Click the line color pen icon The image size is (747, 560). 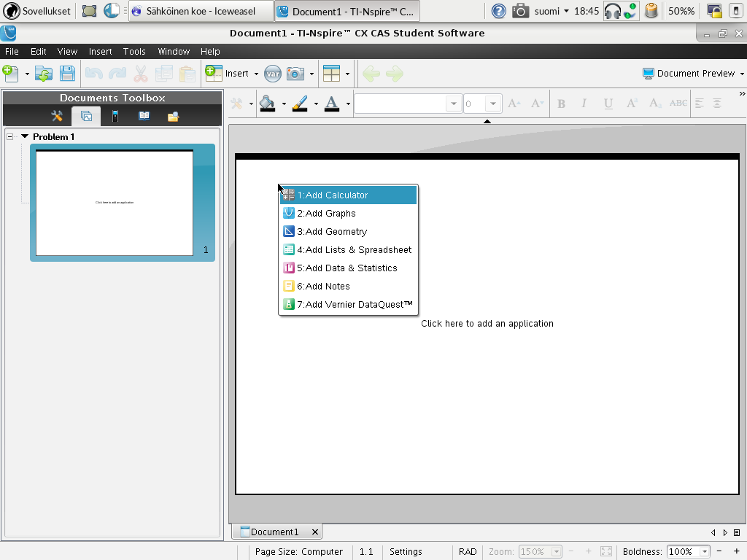(300, 104)
